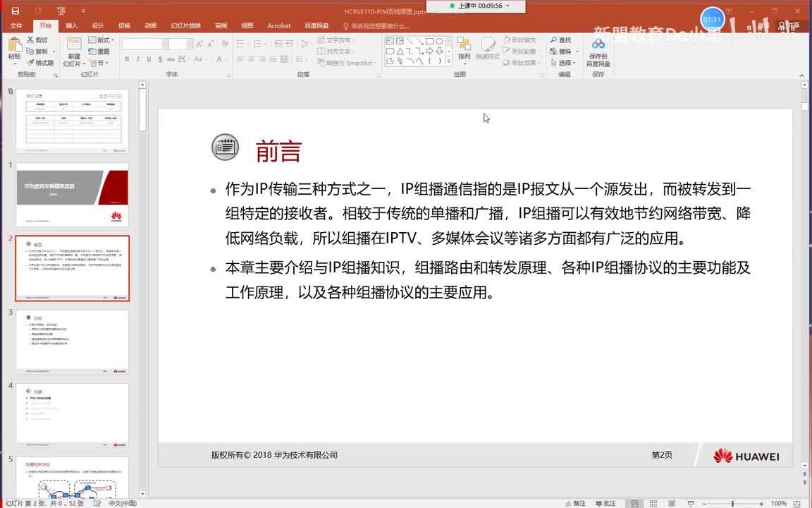
Task: Click the Cut (剪切) scissors icon
Action: (x=30, y=40)
